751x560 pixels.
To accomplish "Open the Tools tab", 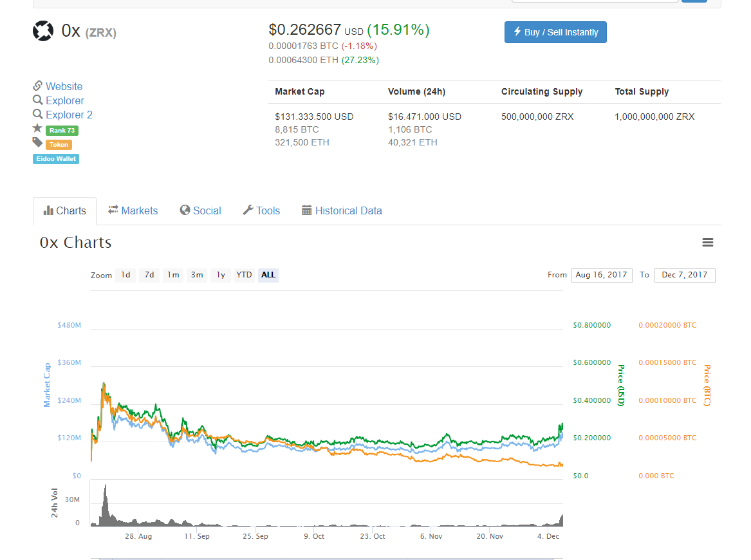I will coord(261,210).
